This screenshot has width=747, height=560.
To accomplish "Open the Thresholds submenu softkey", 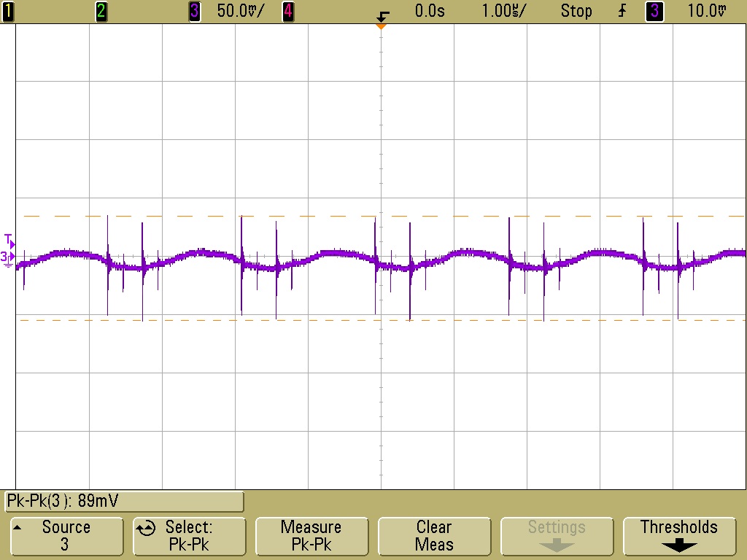I will point(679,536).
